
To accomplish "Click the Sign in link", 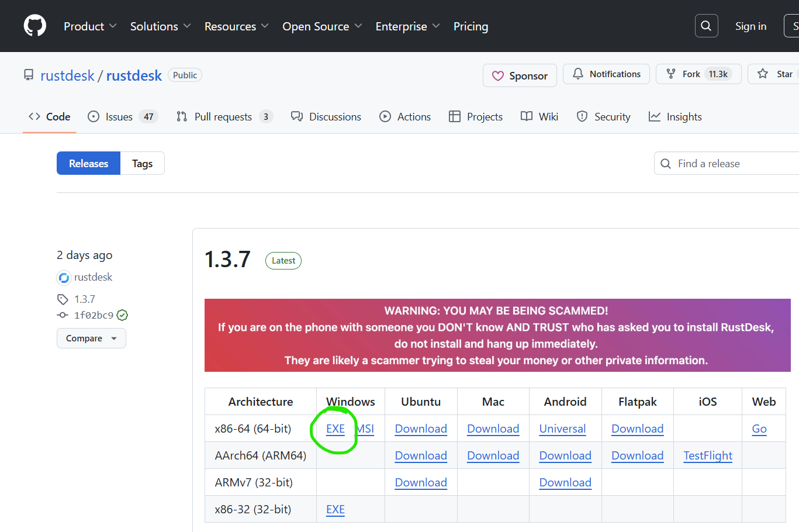I will tap(750, 26).
